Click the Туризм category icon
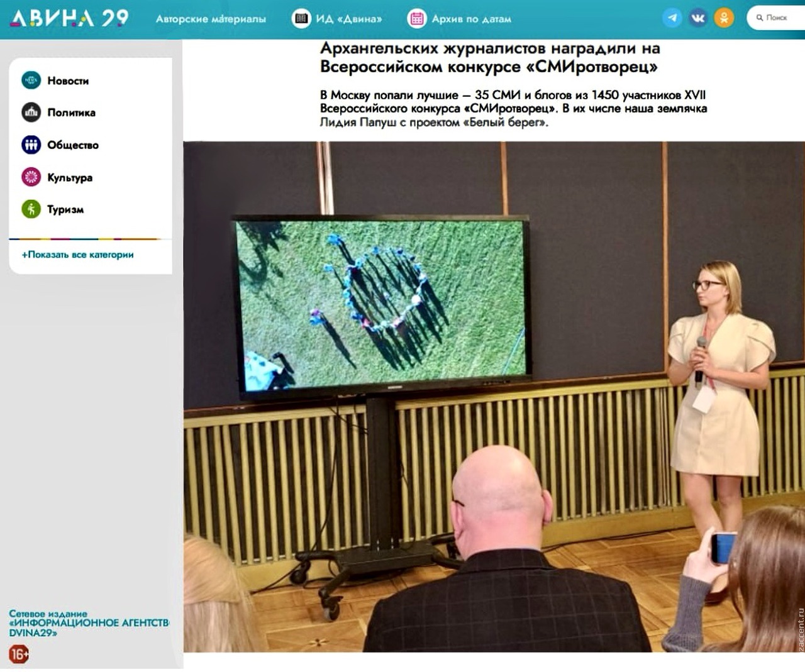This screenshot has height=672, width=805. click(31, 209)
